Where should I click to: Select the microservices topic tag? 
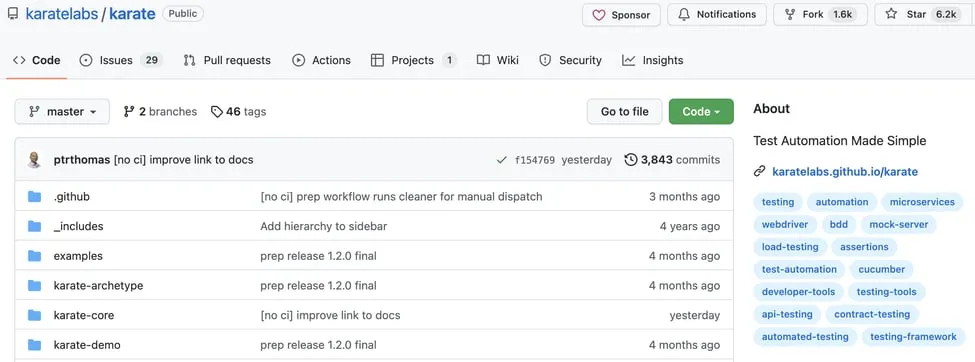pyautogui.click(x=922, y=202)
